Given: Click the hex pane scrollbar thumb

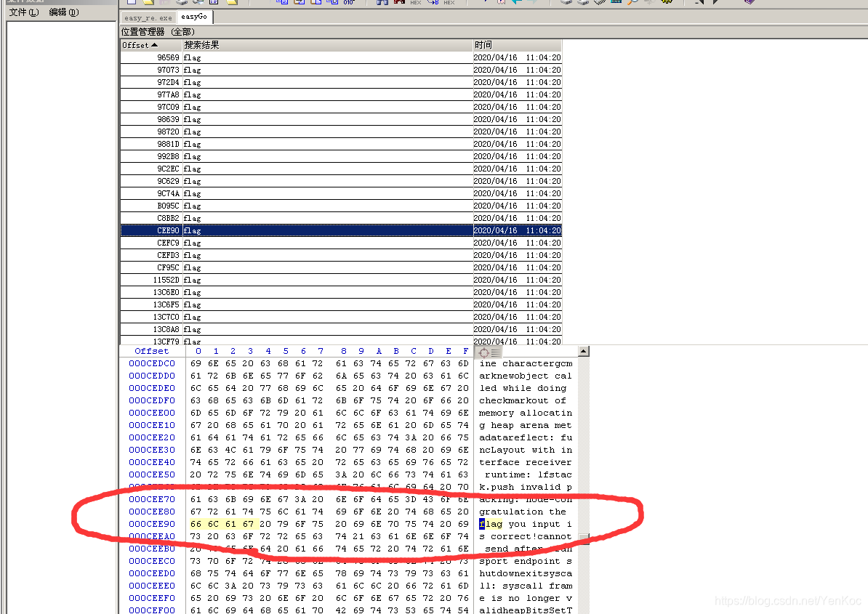Looking at the screenshot, I should point(584,538).
